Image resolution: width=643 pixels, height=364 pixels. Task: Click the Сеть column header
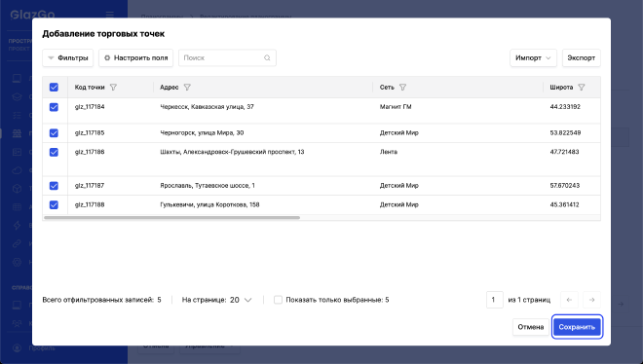387,88
